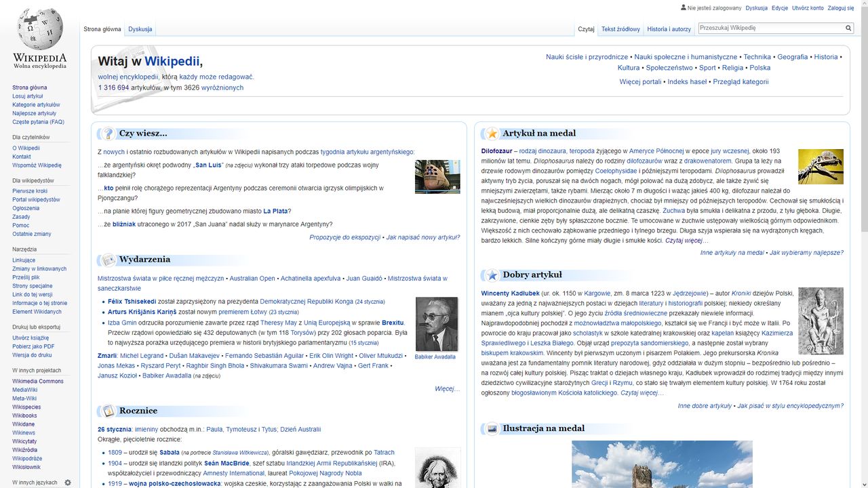Switch to the 'Dyskusja' tab

click(140, 29)
